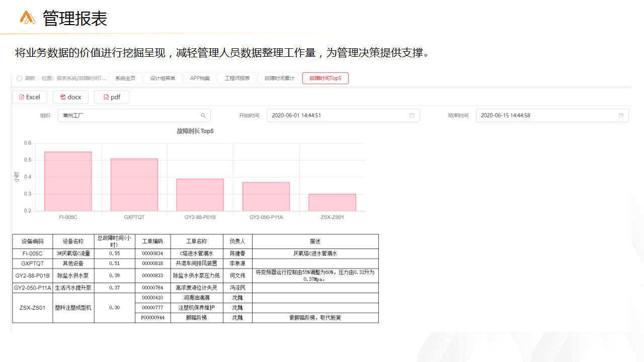Open the calendar icon for 结束时间
Viewport: 644px width, 362px height.
[x=621, y=116]
